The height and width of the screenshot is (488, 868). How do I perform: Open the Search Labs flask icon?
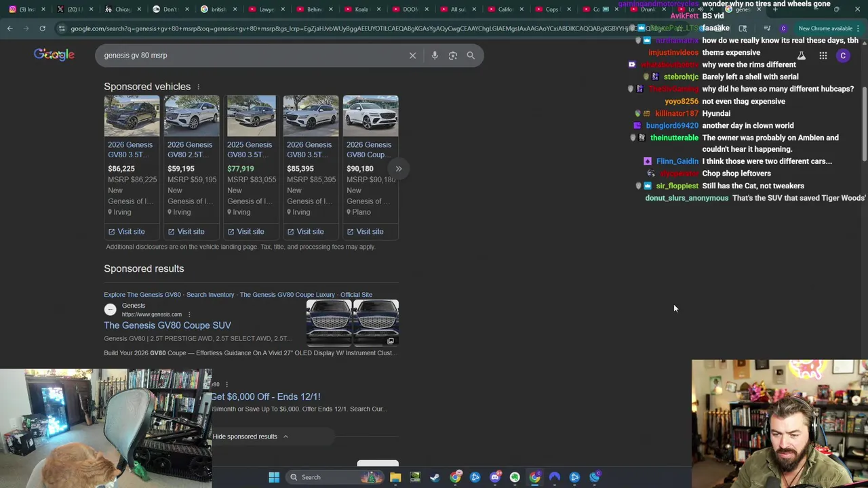[x=801, y=56]
